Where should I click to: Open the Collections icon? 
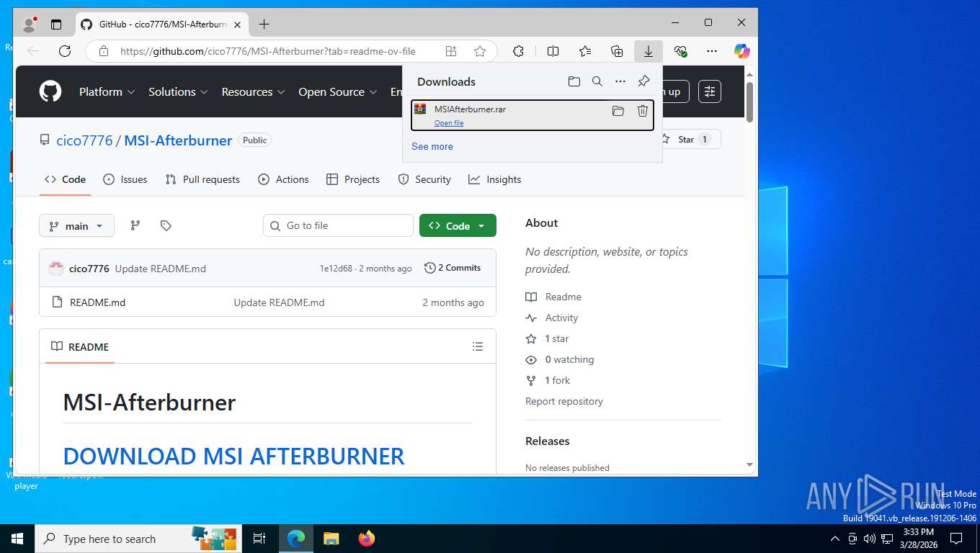[617, 51]
